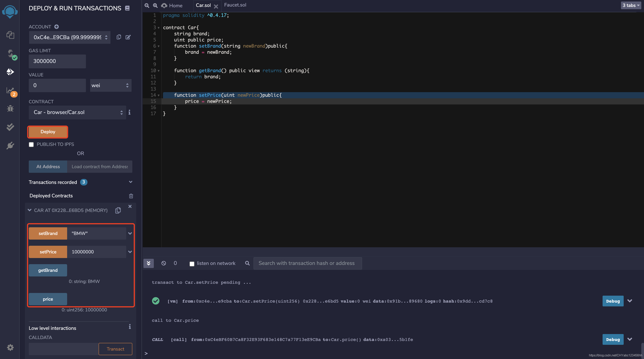This screenshot has width=644, height=359.
Task: Zoom in the editor with magnifier icon
Action: pos(155,6)
